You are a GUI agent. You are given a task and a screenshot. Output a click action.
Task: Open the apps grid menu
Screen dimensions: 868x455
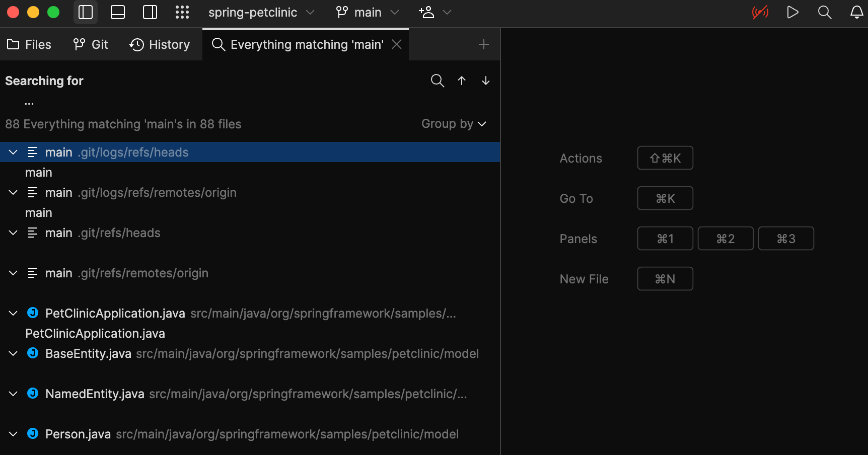(x=182, y=12)
